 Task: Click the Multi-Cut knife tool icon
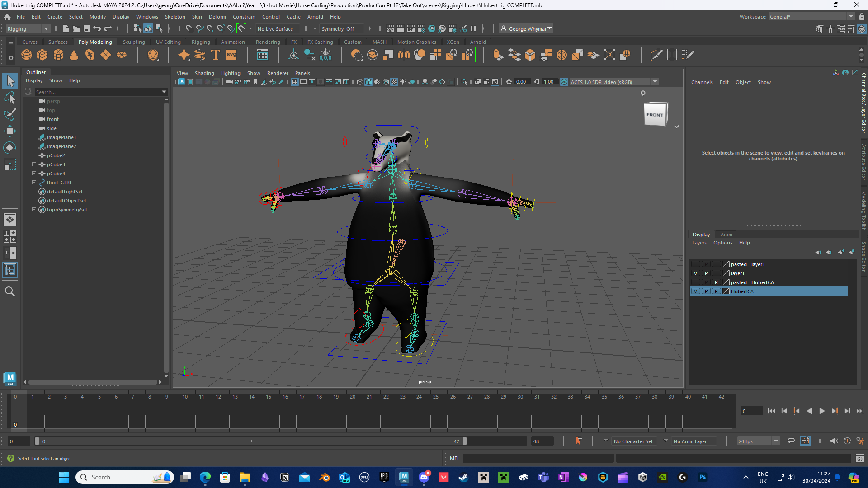[656, 55]
